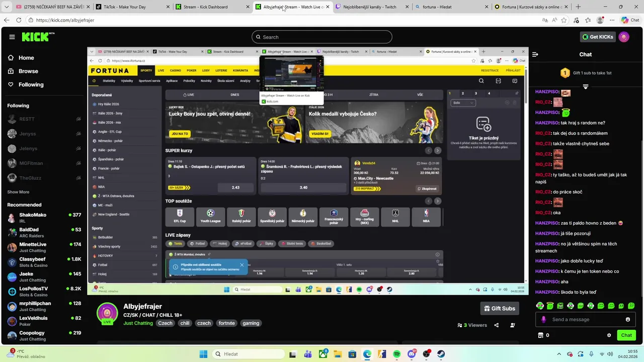Open the new tab dropdown at tab bar start
The height and width of the screenshot is (362, 644).
[x=7, y=7]
